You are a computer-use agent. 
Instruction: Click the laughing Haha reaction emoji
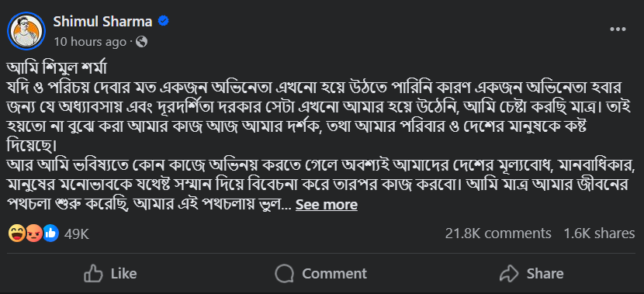(x=17, y=233)
